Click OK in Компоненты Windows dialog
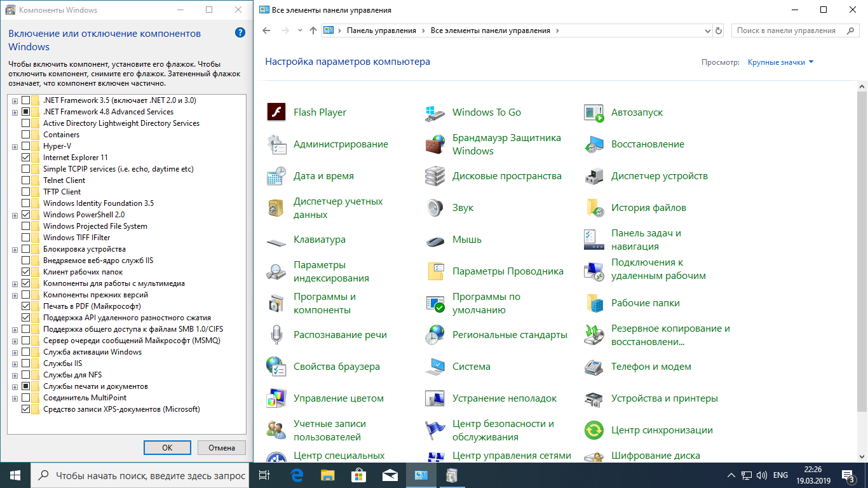The height and width of the screenshot is (488, 868). tap(167, 447)
